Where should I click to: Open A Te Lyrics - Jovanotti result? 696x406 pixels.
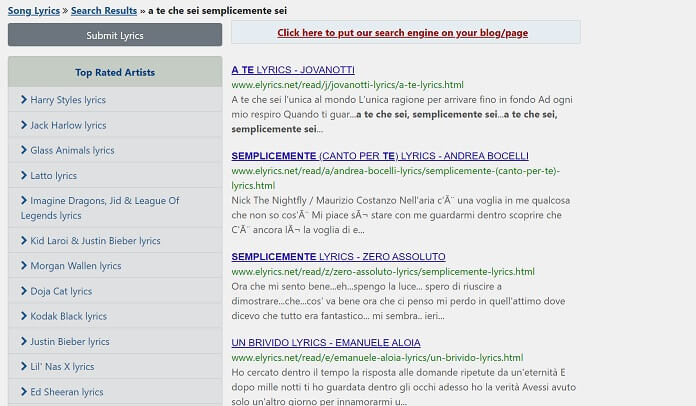coord(293,70)
